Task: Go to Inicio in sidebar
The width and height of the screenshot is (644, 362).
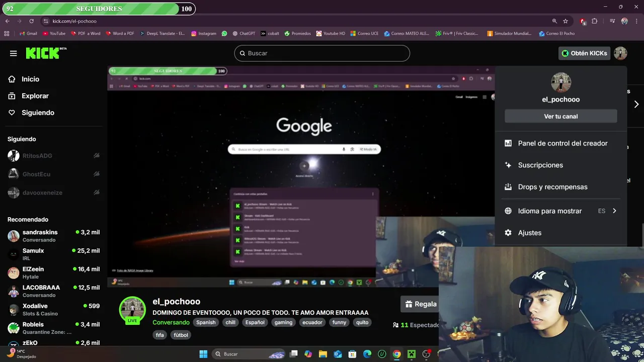Action: [30, 79]
